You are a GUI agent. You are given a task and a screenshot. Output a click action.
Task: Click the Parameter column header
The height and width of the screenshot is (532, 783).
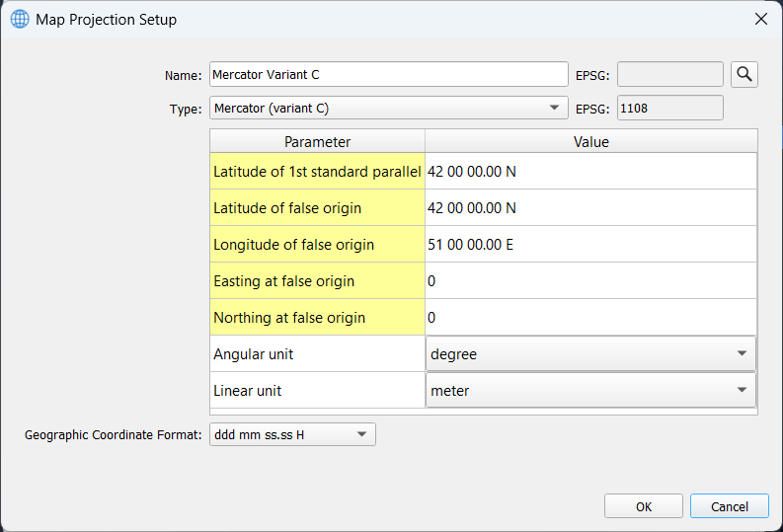318,142
